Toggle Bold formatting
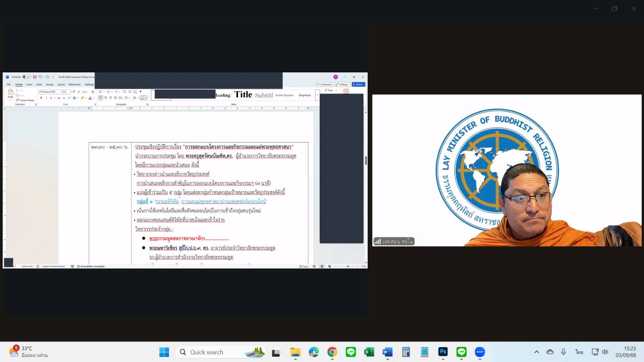 [41, 98]
